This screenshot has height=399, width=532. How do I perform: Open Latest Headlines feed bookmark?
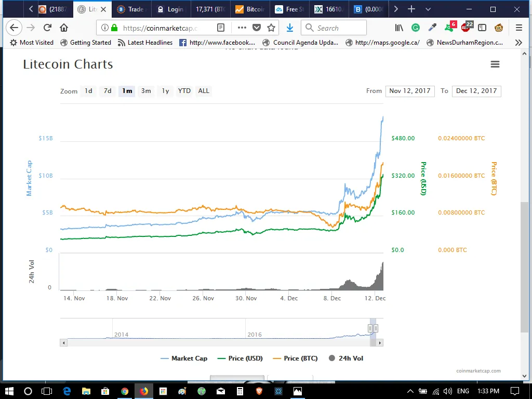pyautogui.click(x=145, y=43)
